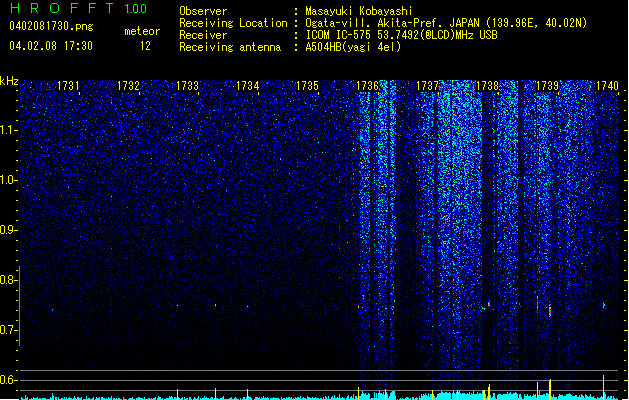Select observer name Masayuki Kobayashi

point(358,11)
